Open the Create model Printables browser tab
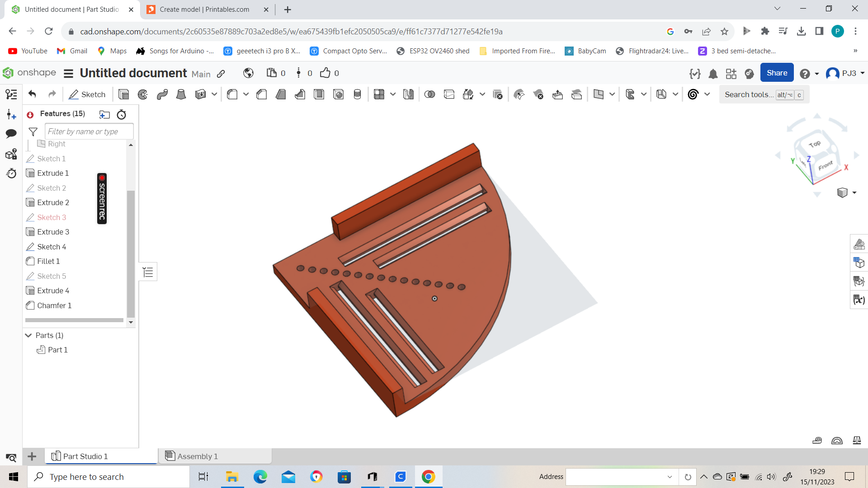The height and width of the screenshot is (488, 868). [x=204, y=9]
